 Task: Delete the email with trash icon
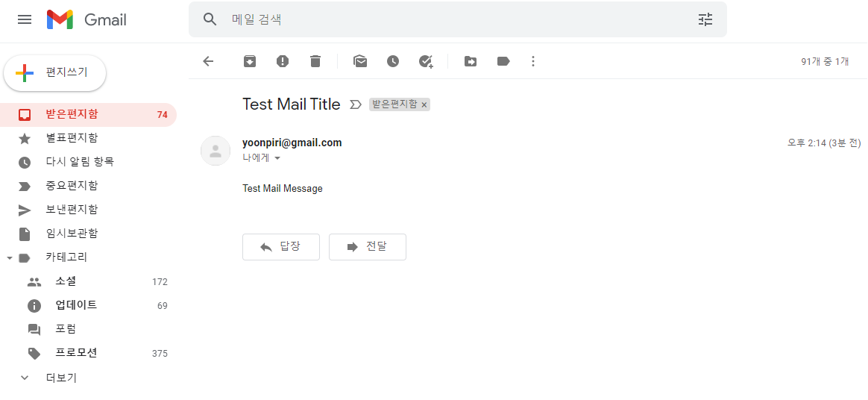coord(315,61)
